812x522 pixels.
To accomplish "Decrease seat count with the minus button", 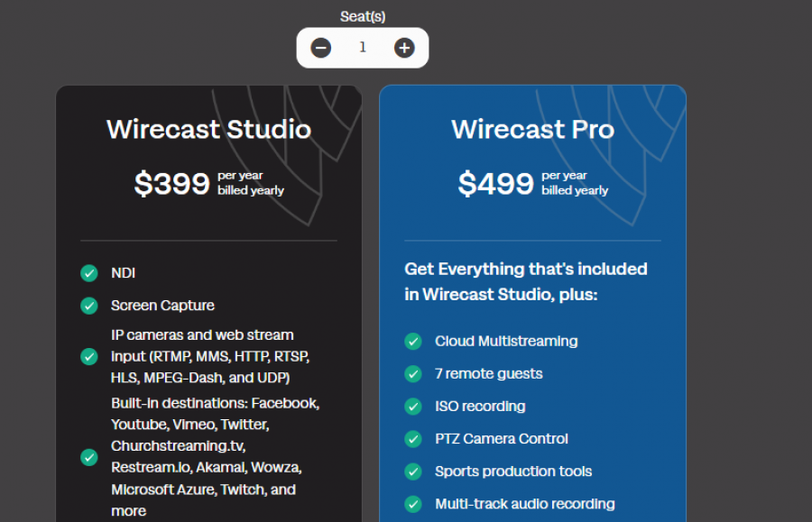I will coord(321,48).
